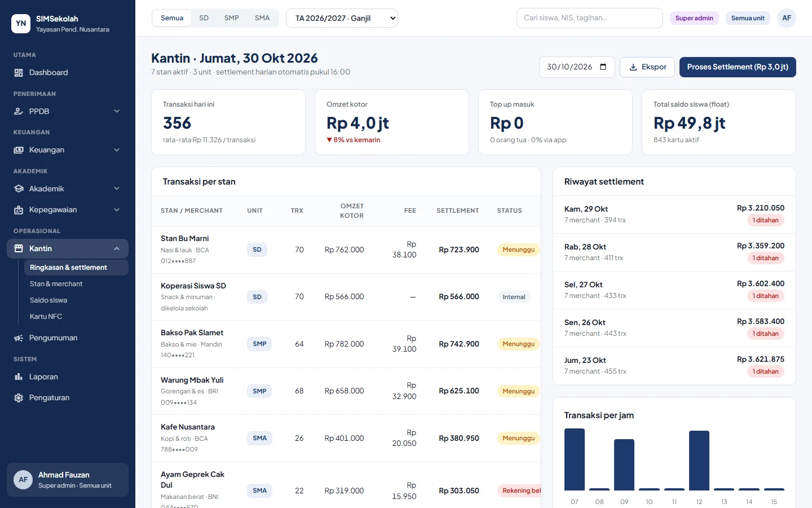
Task: Click Ahmad Fauzan's avatar in sidebar footer
Action: (23, 480)
